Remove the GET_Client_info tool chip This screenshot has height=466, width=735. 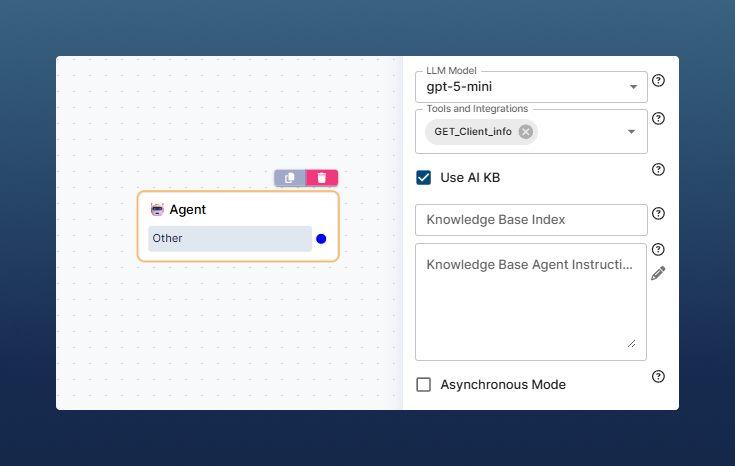(x=526, y=132)
